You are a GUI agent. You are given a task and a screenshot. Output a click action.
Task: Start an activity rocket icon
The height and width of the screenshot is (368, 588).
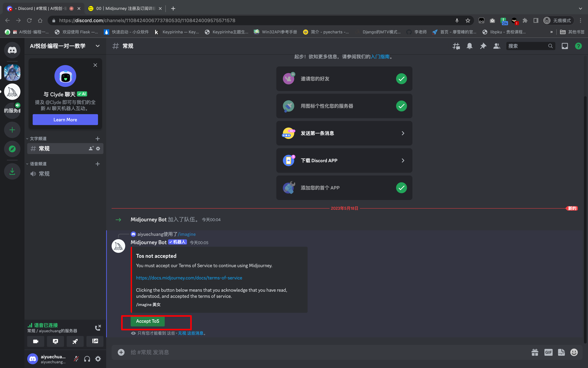click(x=75, y=341)
